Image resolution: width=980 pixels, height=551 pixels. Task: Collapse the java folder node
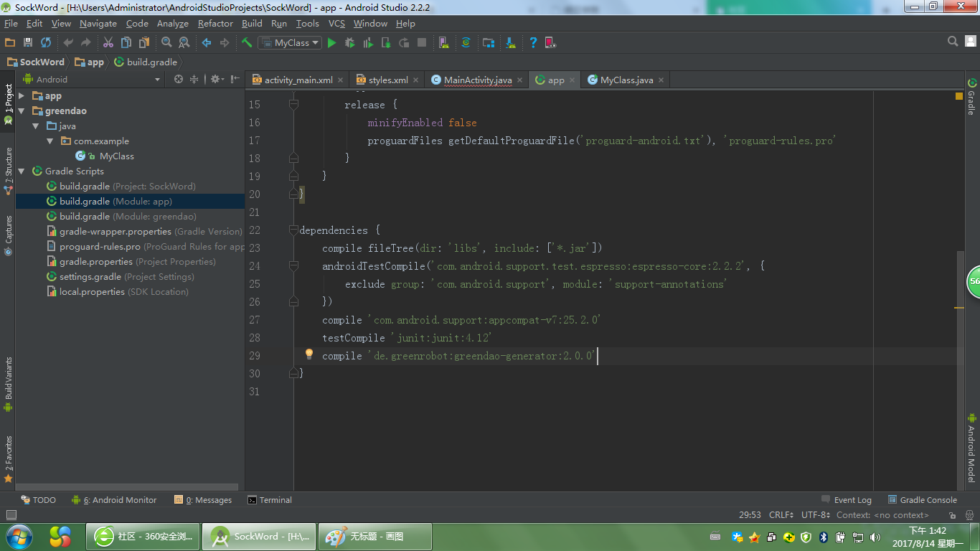[x=36, y=126]
